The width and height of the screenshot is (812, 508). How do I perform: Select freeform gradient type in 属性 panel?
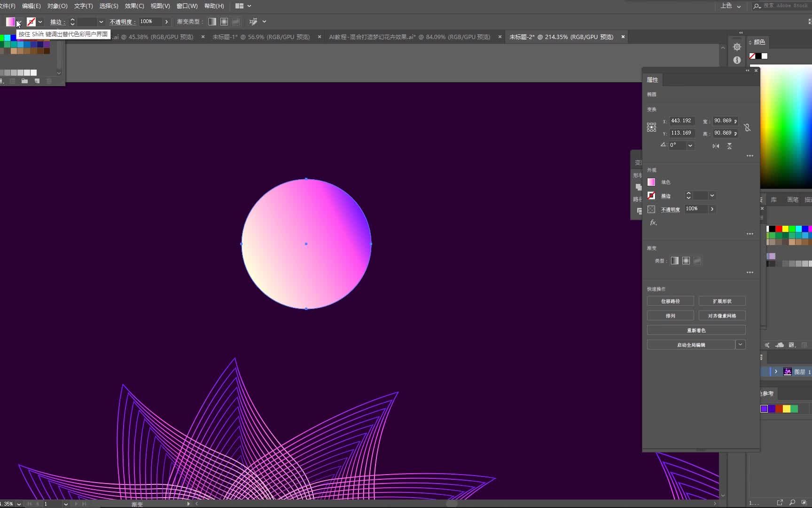tap(697, 261)
